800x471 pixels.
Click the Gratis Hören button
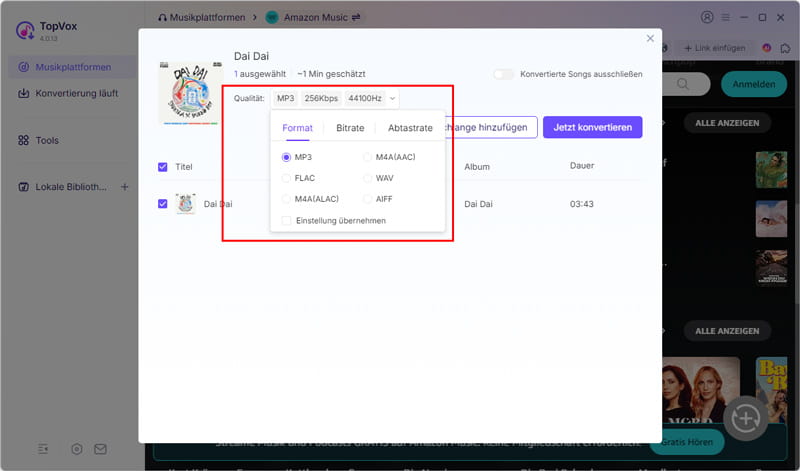click(687, 442)
